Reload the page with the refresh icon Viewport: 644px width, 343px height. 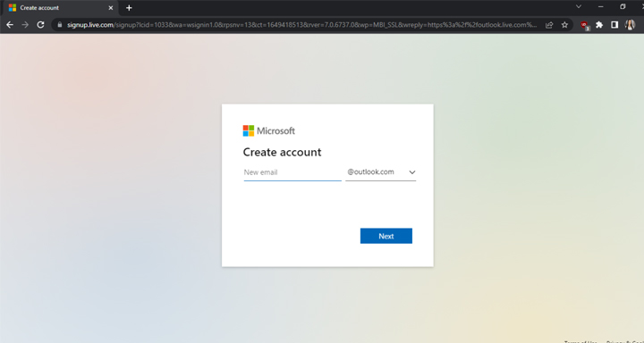tap(40, 25)
